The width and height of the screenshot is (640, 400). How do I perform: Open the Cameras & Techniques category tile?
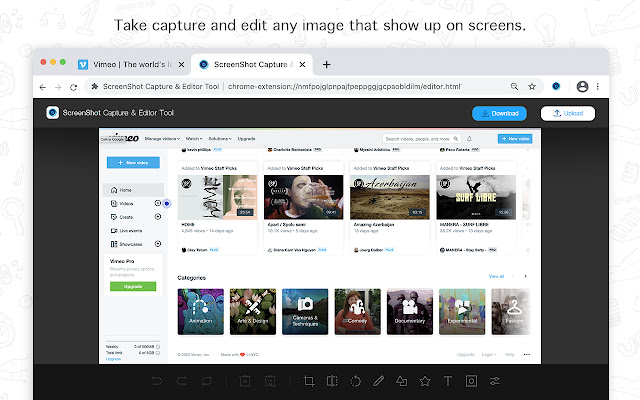305,311
